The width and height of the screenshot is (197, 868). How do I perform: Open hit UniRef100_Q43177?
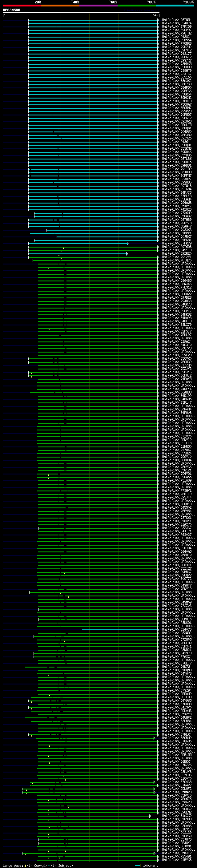[x=177, y=54]
